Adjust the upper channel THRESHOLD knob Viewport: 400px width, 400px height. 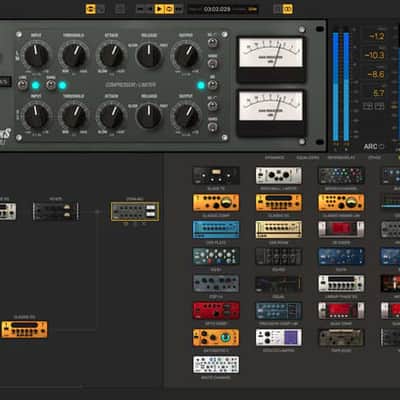74,56
